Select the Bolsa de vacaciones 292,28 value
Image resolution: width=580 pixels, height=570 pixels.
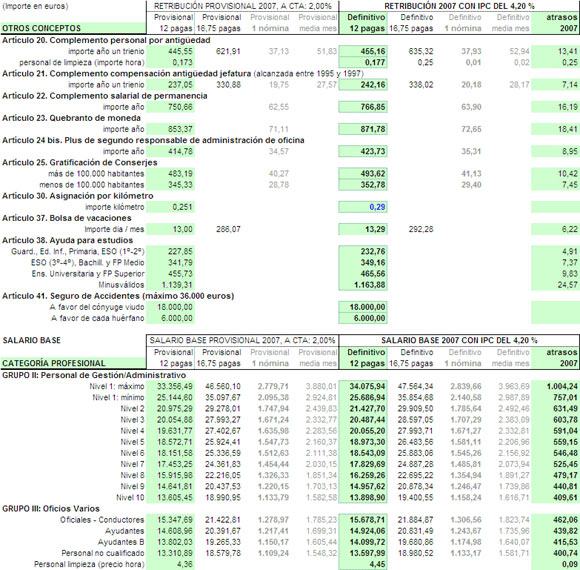(x=421, y=229)
